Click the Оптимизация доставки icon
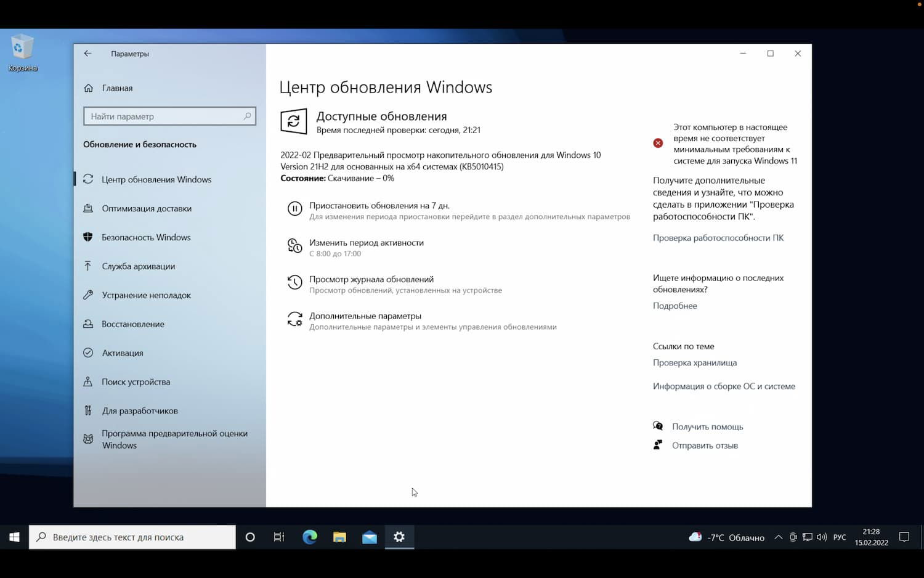This screenshot has height=578, width=924. pyautogui.click(x=88, y=208)
